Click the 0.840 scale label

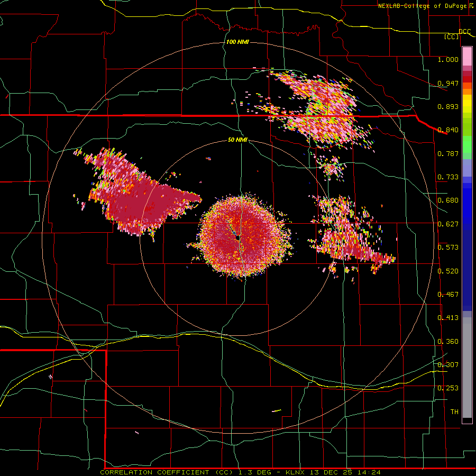click(x=448, y=130)
